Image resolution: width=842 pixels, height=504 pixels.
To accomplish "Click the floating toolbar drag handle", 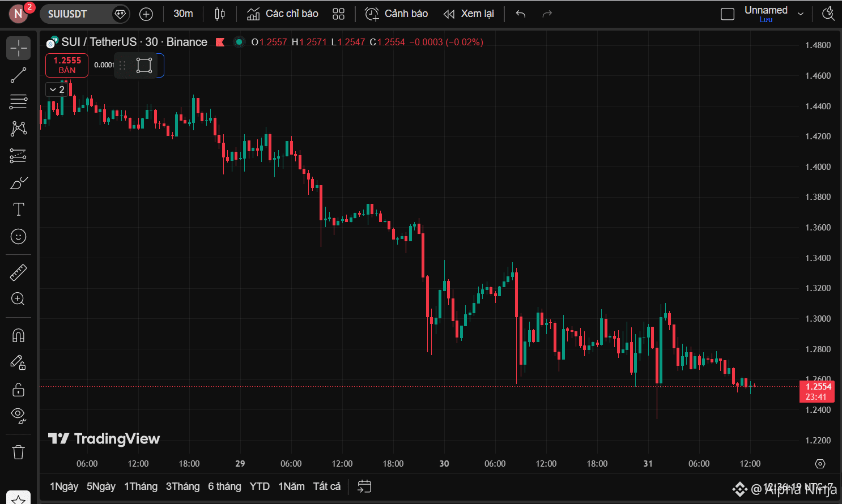I will coord(122,65).
